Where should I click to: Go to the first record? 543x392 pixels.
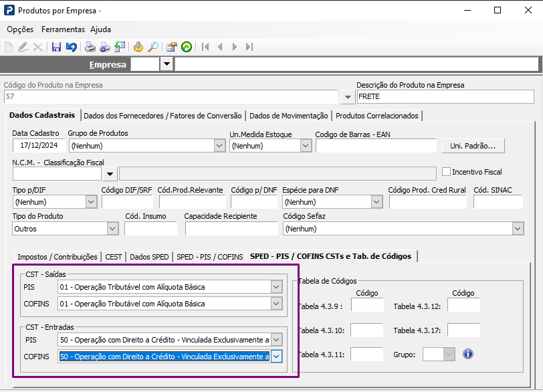click(x=205, y=47)
